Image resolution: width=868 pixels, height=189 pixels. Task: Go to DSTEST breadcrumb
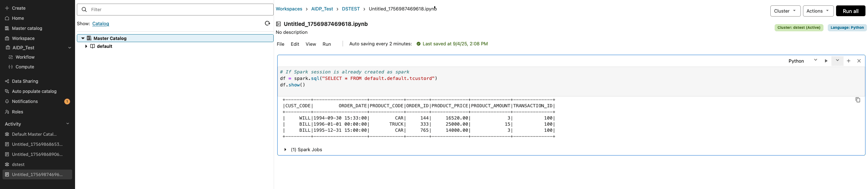[351, 9]
